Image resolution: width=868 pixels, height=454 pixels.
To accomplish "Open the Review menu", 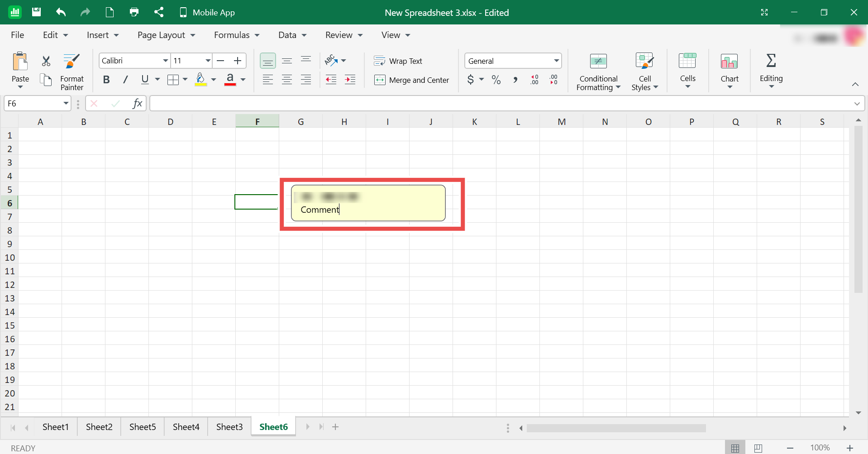I will pos(344,35).
